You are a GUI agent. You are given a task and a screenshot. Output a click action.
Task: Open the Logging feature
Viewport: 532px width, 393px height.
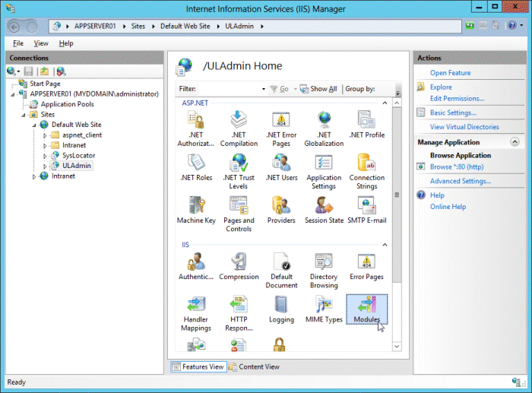(281, 309)
